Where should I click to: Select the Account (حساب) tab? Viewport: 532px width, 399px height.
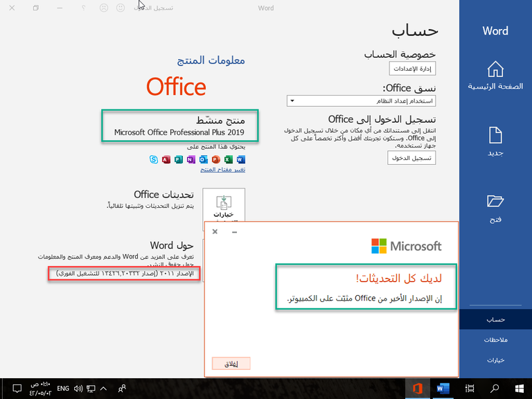pyautogui.click(x=495, y=319)
